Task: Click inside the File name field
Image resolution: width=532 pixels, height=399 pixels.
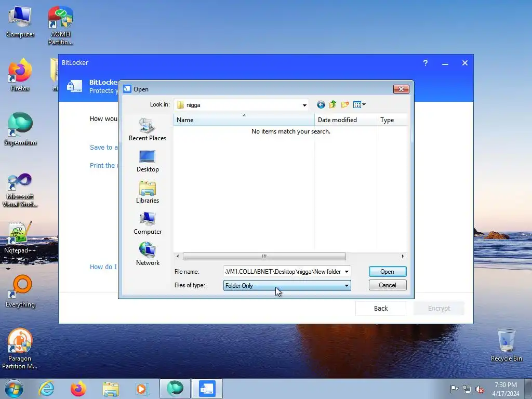Action: [x=283, y=272]
